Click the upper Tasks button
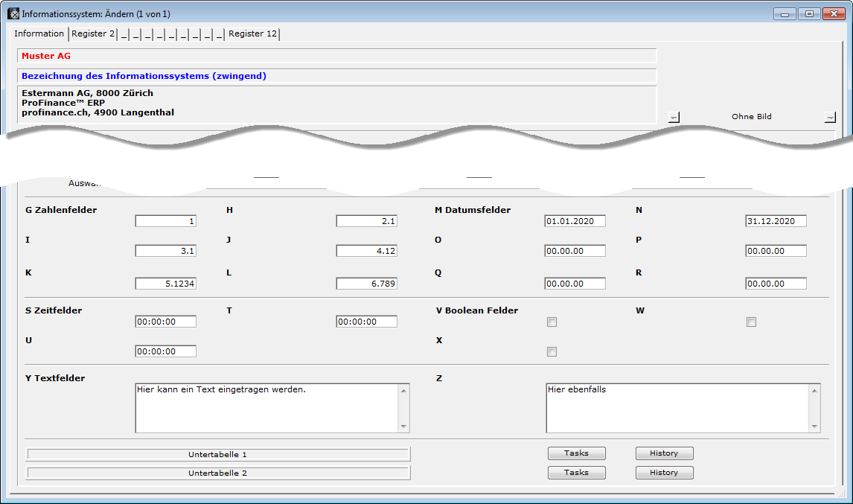The image size is (853, 504). coord(576,453)
